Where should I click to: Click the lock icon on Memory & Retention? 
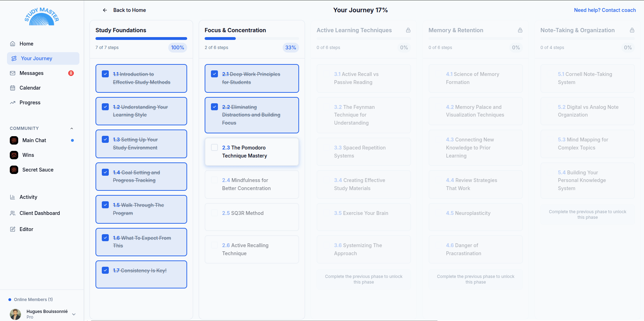[x=520, y=30]
